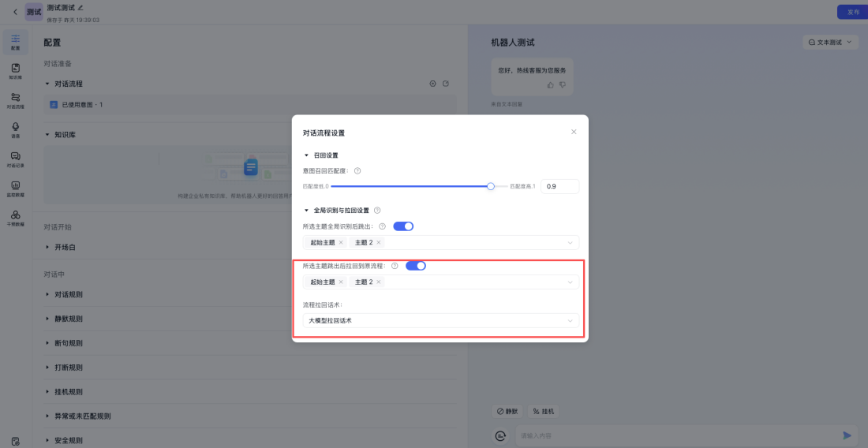Remove 主题 2 tag in 全局识别后跳出 field
Image resolution: width=868 pixels, height=448 pixels.
[379, 242]
